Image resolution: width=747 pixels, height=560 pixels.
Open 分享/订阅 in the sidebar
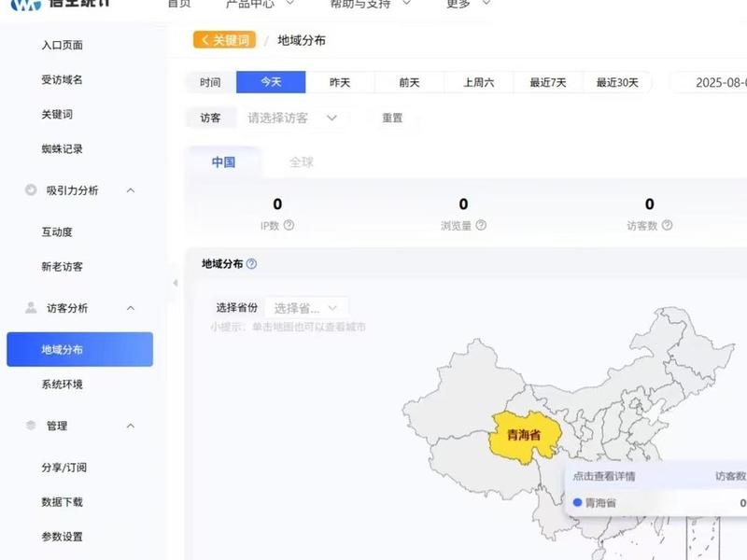pos(63,468)
